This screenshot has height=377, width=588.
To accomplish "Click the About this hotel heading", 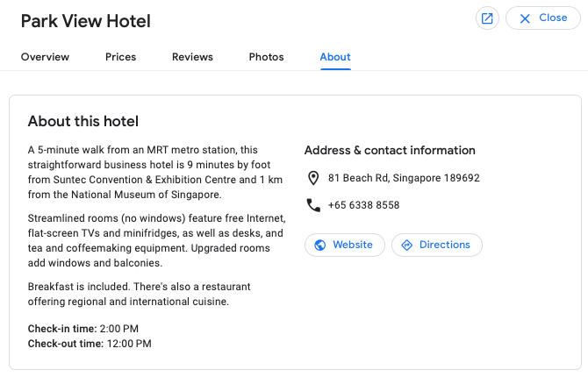I will tap(83, 121).
